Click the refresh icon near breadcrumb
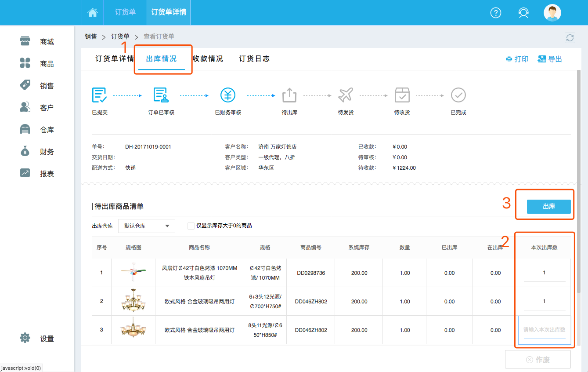 coord(570,38)
